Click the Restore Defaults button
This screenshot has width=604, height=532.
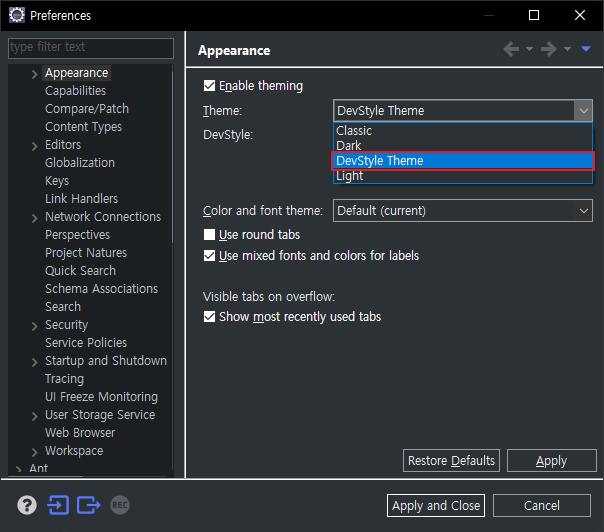point(451,460)
